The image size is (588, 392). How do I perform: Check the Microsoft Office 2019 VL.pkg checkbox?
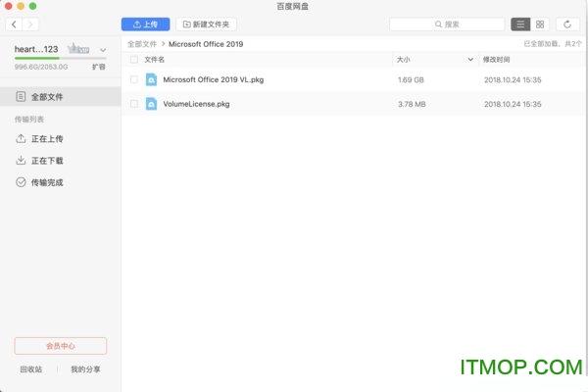(134, 79)
